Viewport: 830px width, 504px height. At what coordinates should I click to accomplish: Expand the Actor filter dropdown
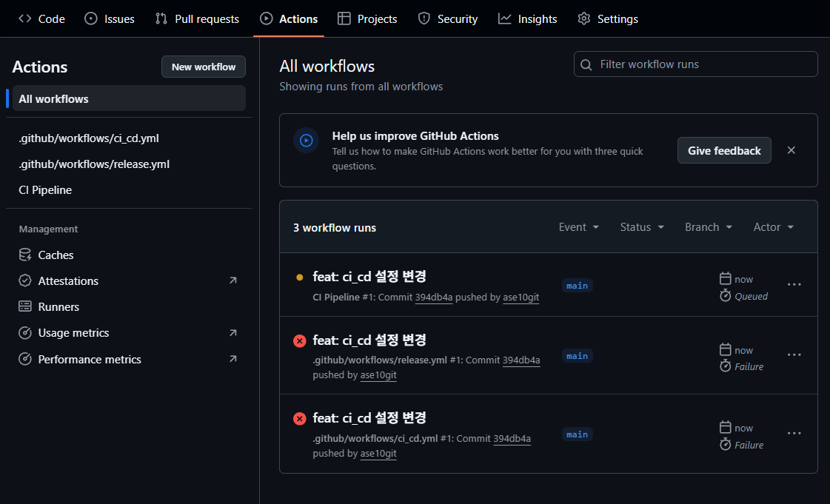774,227
